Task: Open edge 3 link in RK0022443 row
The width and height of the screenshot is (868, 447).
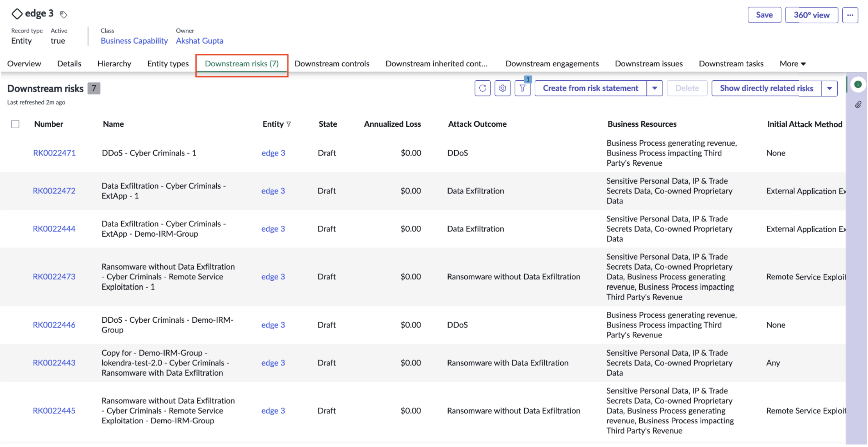Action: pyautogui.click(x=273, y=363)
